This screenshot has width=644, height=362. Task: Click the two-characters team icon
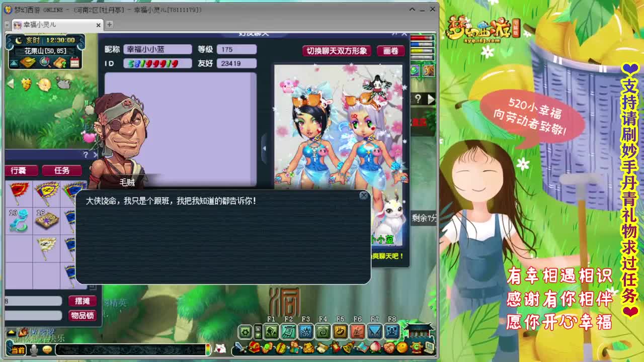tap(295, 347)
